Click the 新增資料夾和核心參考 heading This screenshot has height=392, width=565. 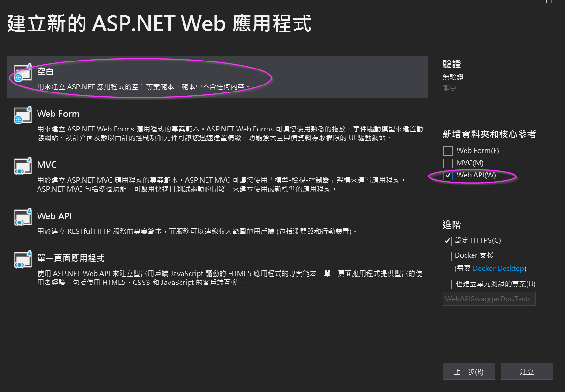(x=489, y=134)
